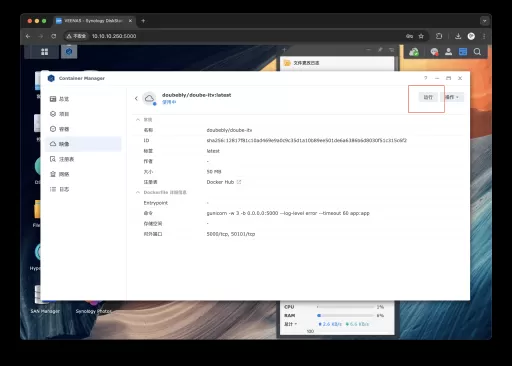Collapse the Dockerfile details section
Image resolution: width=512 pixels, height=366 pixels.
[138, 192]
